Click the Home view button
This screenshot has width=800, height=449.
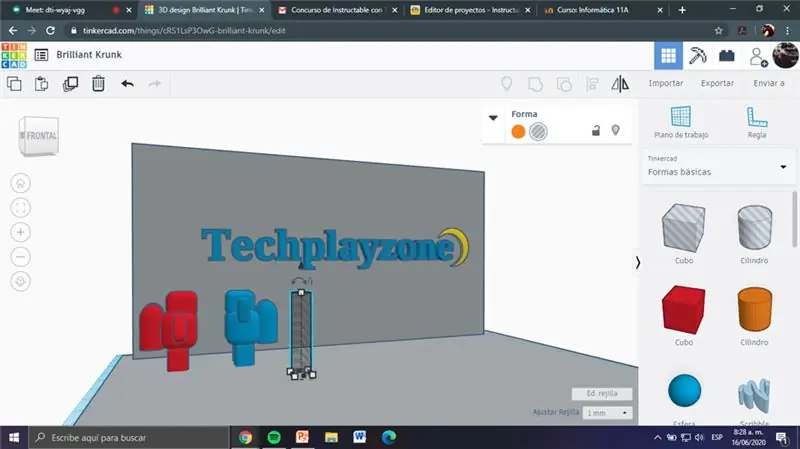(x=20, y=183)
